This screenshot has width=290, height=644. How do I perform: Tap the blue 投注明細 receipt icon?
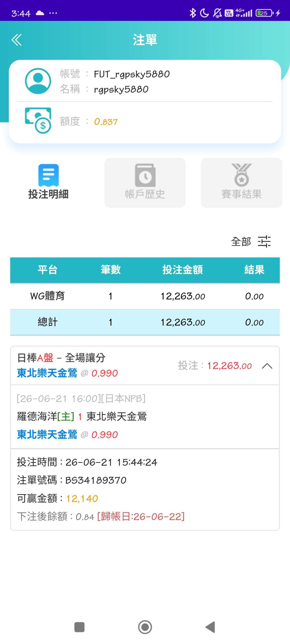click(49, 175)
